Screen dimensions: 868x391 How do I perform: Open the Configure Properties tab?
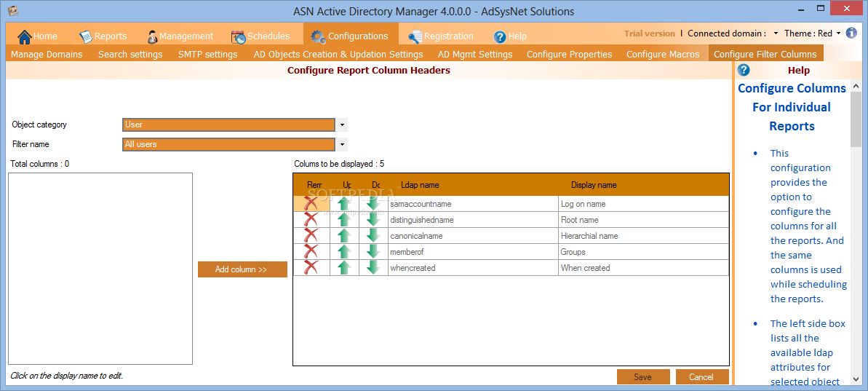coord(570,55)
